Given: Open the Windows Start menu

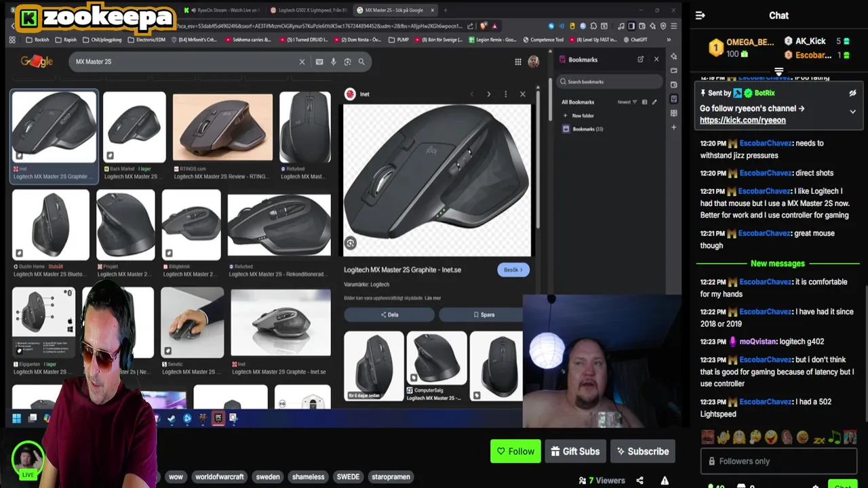Looking at the screenshot, I should click(x=16, y=418).
